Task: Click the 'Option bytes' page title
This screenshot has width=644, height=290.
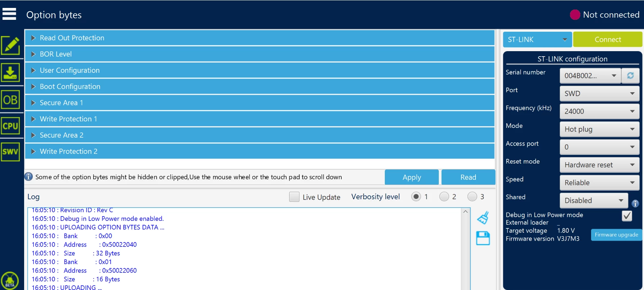Action: pos(54,15)
